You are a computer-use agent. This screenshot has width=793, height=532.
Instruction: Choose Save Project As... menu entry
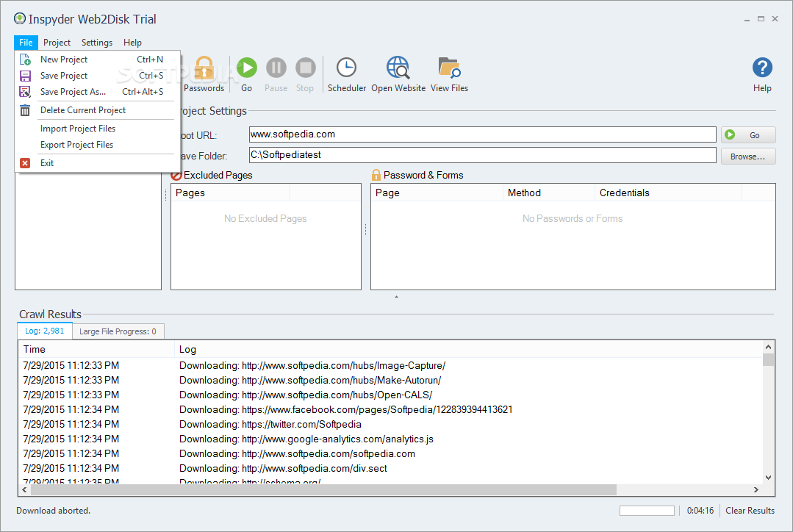97,92
